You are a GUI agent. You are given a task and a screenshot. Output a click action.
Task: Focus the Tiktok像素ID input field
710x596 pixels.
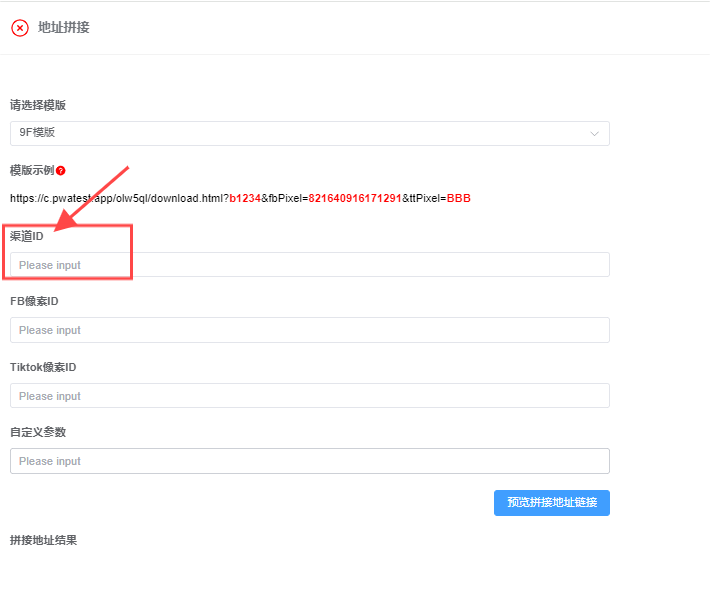click(x=309, y=396)
